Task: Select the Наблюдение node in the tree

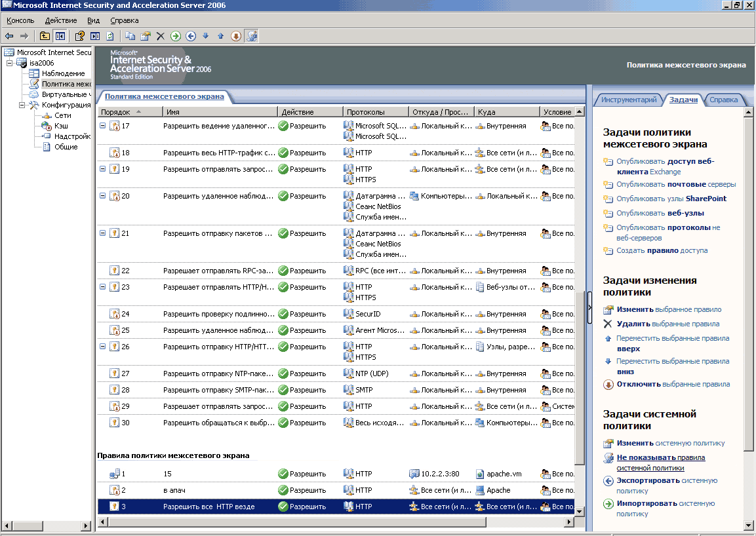Action: click(63, 73)
